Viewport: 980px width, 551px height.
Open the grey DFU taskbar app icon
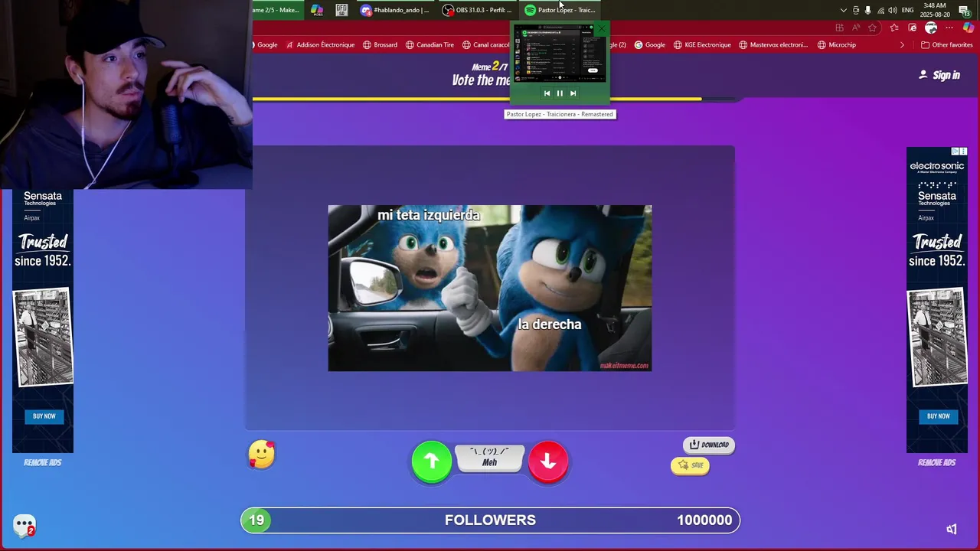341,10
